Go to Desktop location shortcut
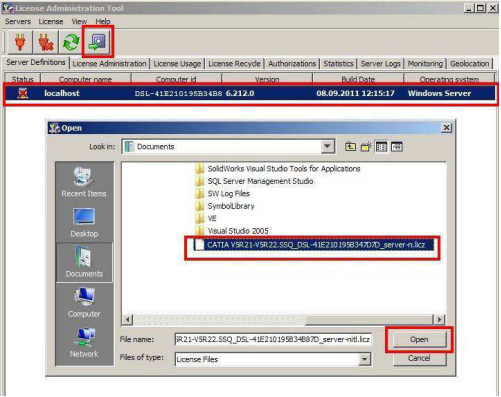Viewport: 501px width, 397px height. (x=84, y=222)
